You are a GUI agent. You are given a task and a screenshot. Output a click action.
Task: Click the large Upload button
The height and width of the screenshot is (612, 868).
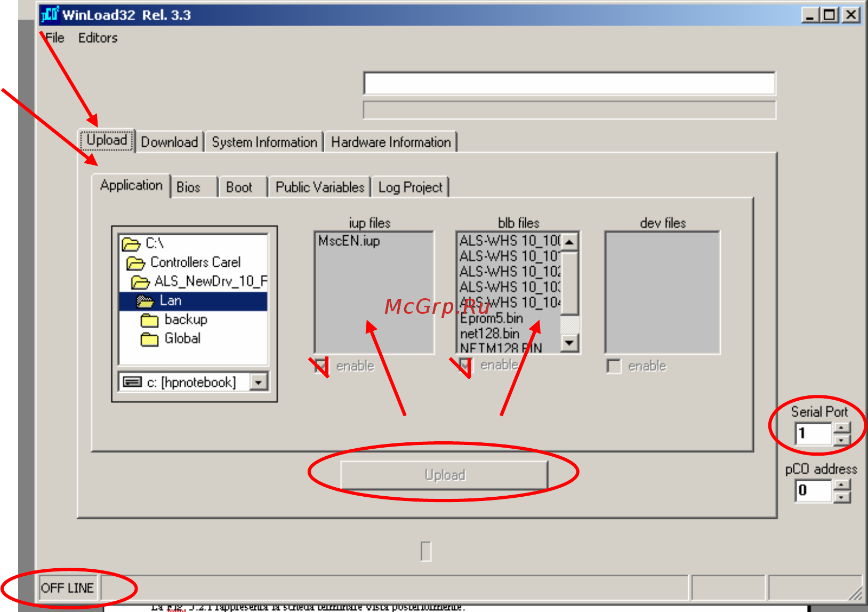(x=445, y=475)
